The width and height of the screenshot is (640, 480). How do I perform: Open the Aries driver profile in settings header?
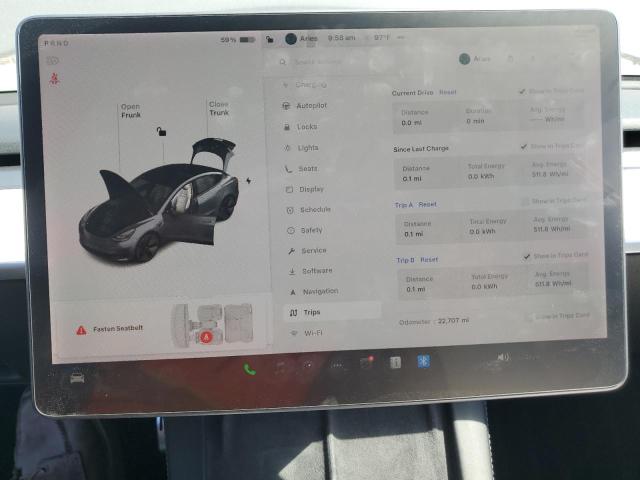point(474,59)
